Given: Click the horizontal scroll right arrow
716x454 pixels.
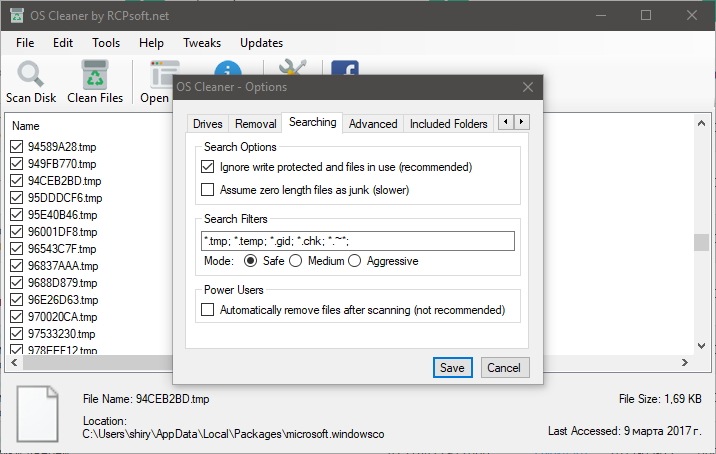Looking at the screenshot, I should coord(684,363).
